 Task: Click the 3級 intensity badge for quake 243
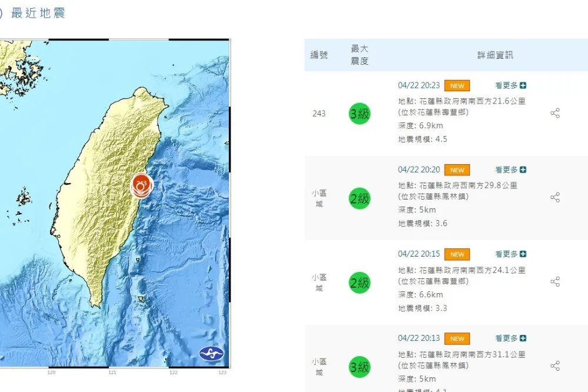pyautogui.click(x=360, y=114)
